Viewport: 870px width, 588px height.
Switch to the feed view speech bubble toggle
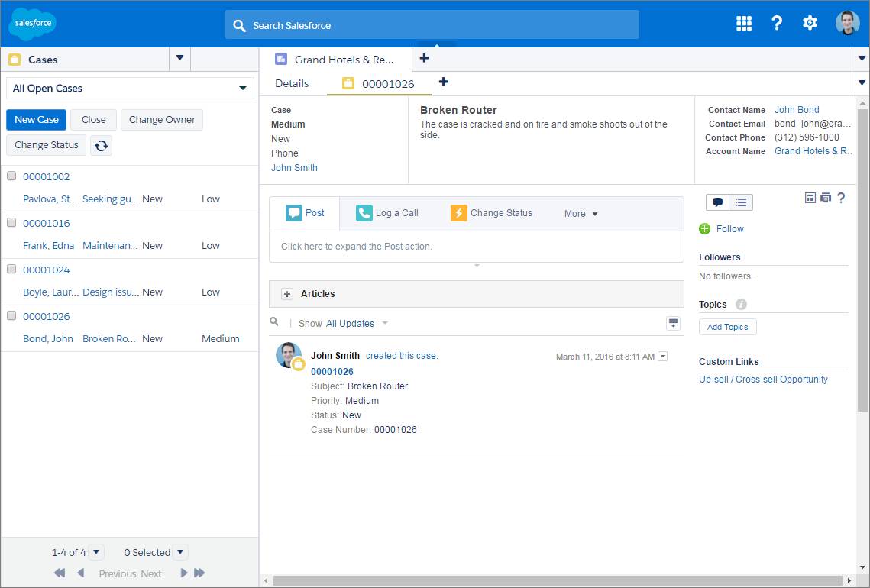(717, 202)
